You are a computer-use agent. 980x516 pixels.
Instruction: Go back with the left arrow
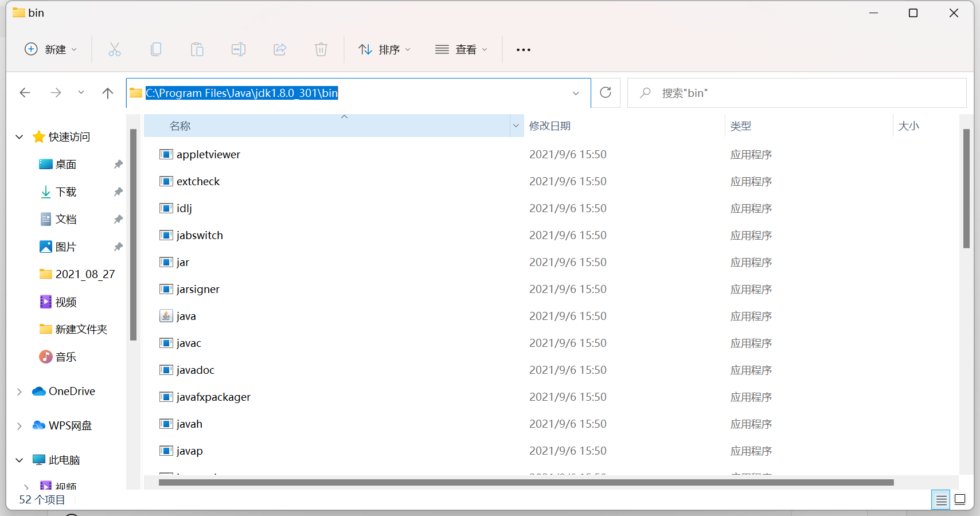[25, 93]
